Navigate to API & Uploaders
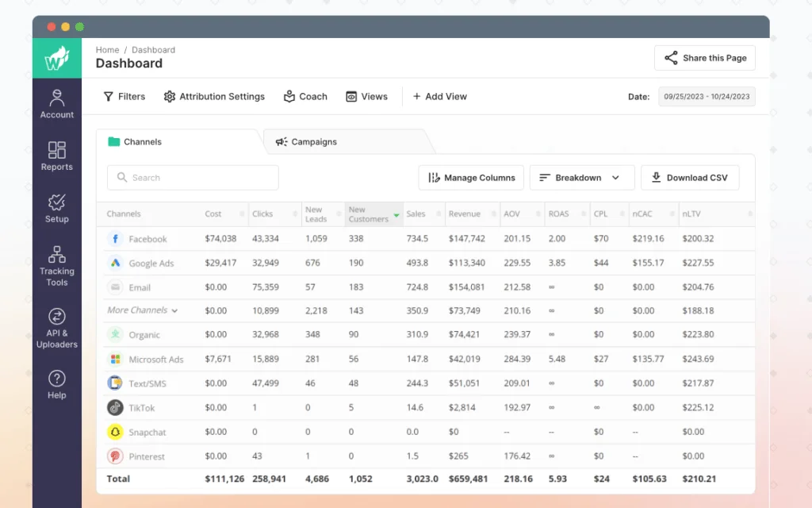The width and height of the screenshot is (812, 508). [x=56, y=329]
